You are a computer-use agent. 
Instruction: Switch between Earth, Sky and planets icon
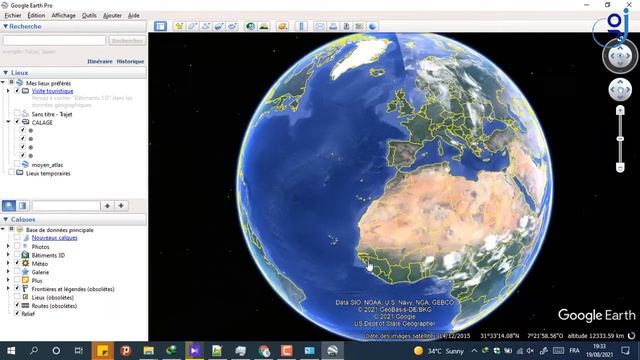[x=282, y=26]
